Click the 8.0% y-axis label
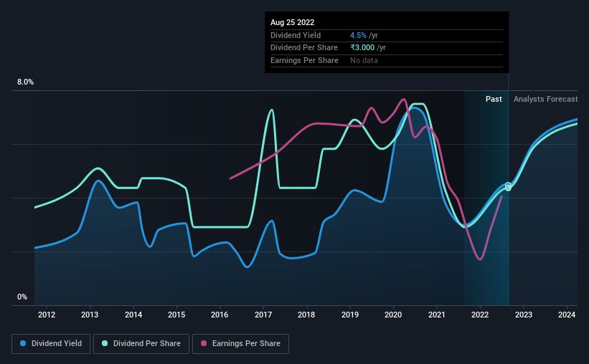Image resolution: width=589 pixels, height=364 pixels. click(25, 82)
